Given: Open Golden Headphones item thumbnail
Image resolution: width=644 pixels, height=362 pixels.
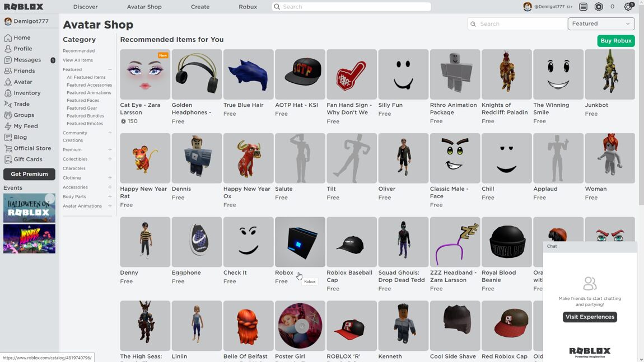Looking at the screenshot, I should (x=197, y=74).
